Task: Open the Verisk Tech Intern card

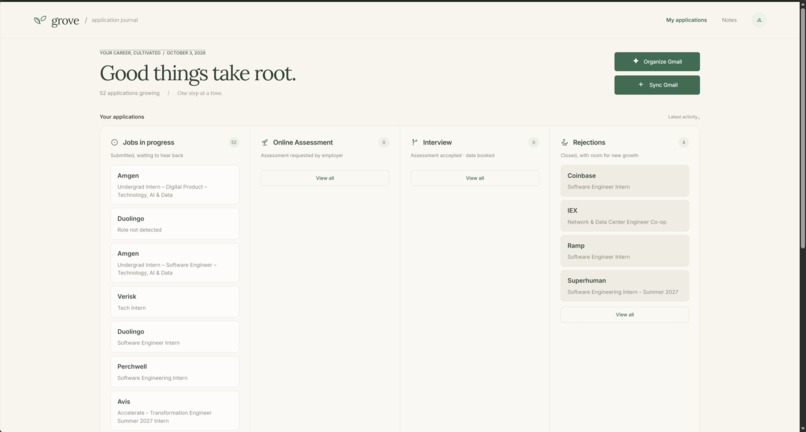Action: (x=175, y=302)
